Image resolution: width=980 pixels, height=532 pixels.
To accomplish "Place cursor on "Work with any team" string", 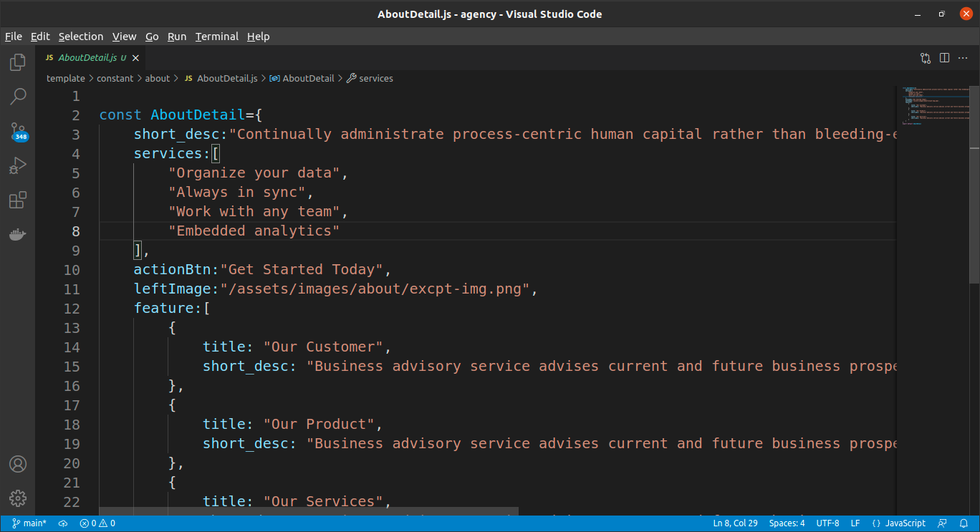I will point(254,212).
